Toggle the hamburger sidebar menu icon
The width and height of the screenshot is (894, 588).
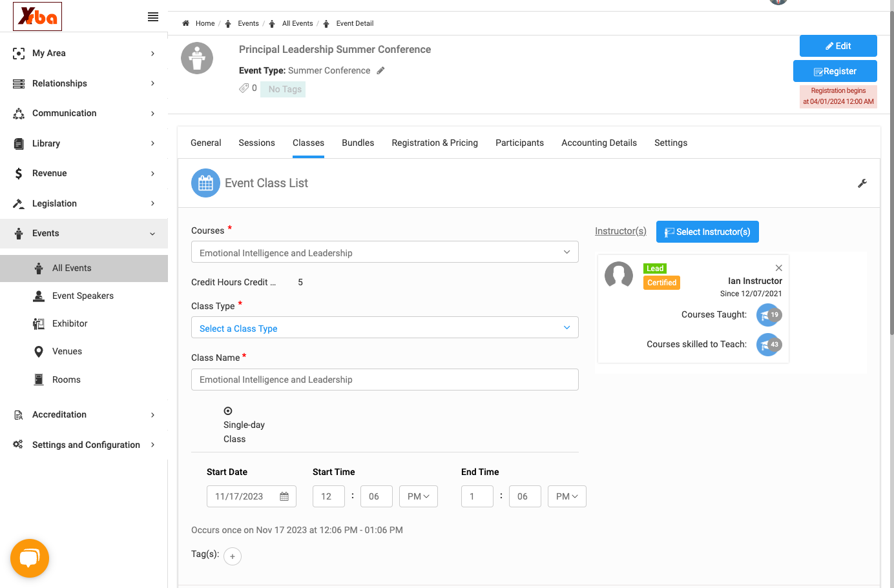(x=153, y=17)
